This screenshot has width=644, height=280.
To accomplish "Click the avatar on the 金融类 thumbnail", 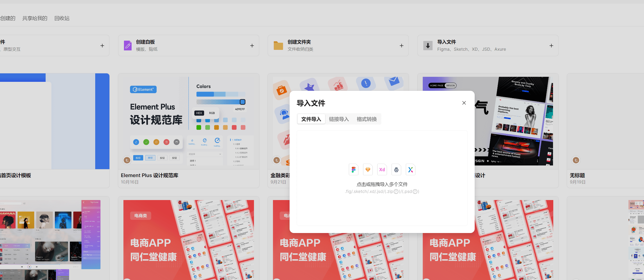I will [276, 160].
